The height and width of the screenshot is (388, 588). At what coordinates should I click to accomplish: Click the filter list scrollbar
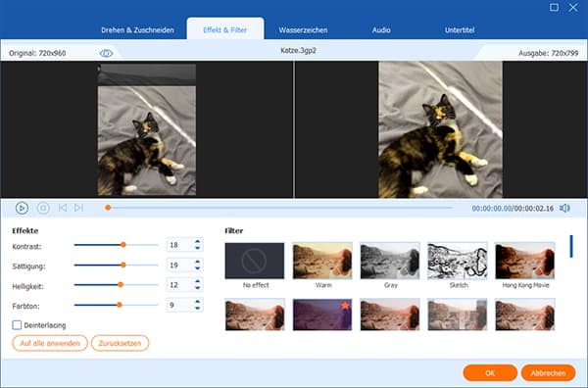571,246
